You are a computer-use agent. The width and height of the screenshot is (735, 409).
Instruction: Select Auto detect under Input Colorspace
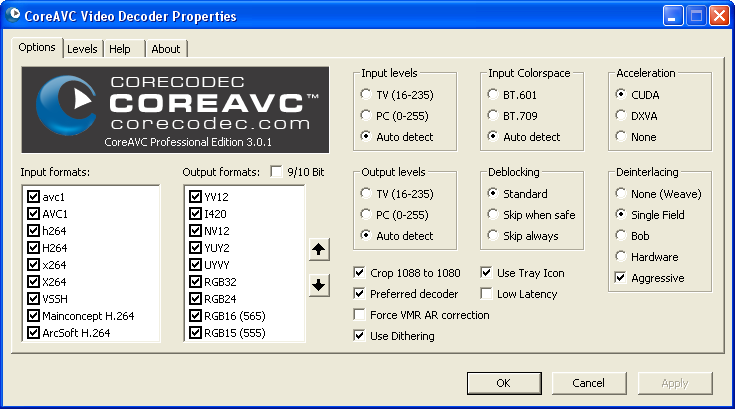493,137
